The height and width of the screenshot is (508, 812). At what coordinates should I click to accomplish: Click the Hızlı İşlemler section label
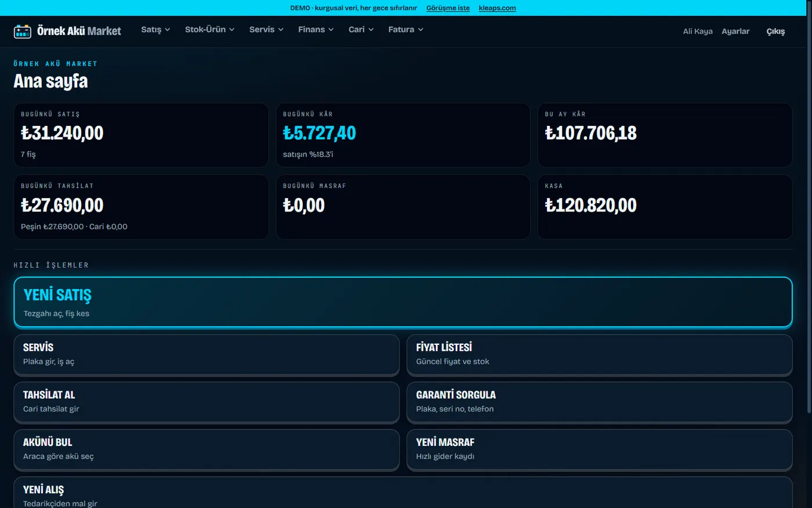pos(51,265)
